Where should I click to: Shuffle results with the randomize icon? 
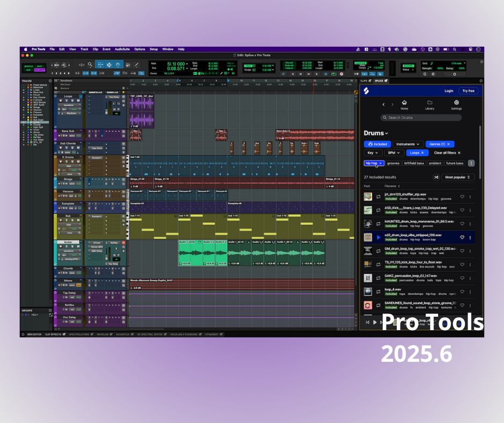tap(436, 177)
